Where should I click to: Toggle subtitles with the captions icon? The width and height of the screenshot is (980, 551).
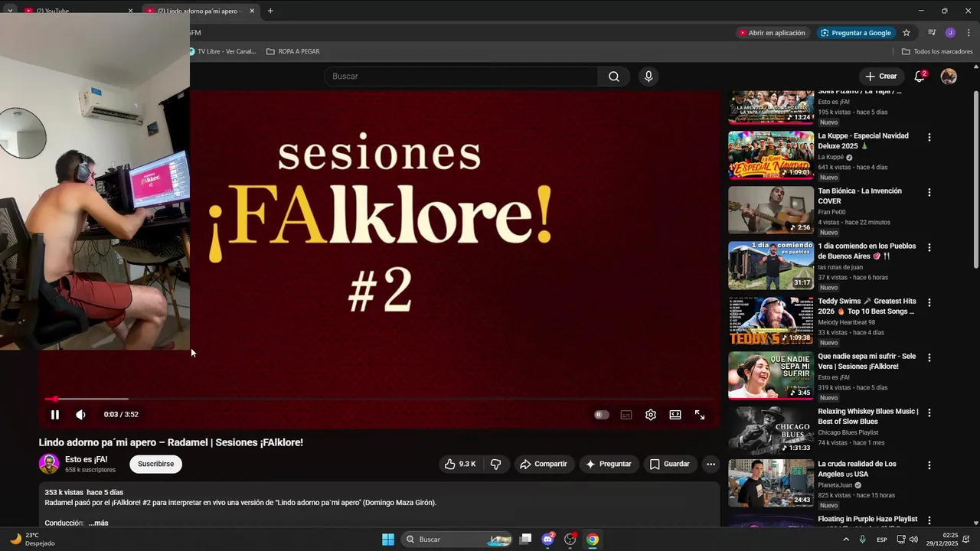[626, 415]
